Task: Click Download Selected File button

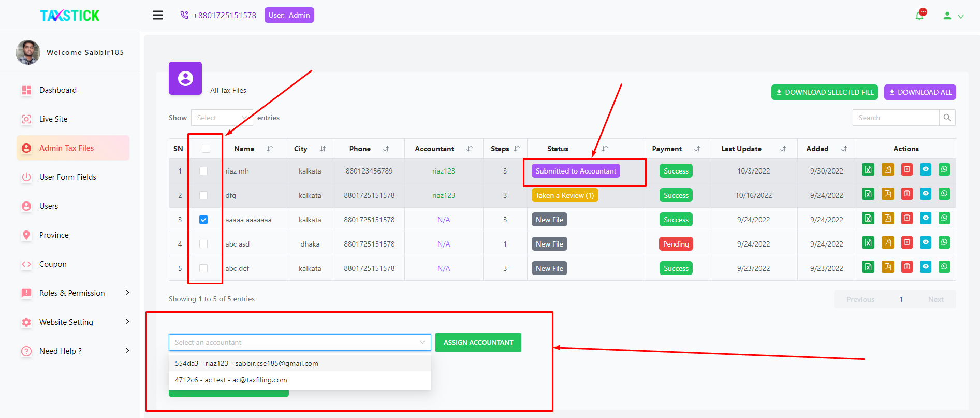Action: point(824,92)
